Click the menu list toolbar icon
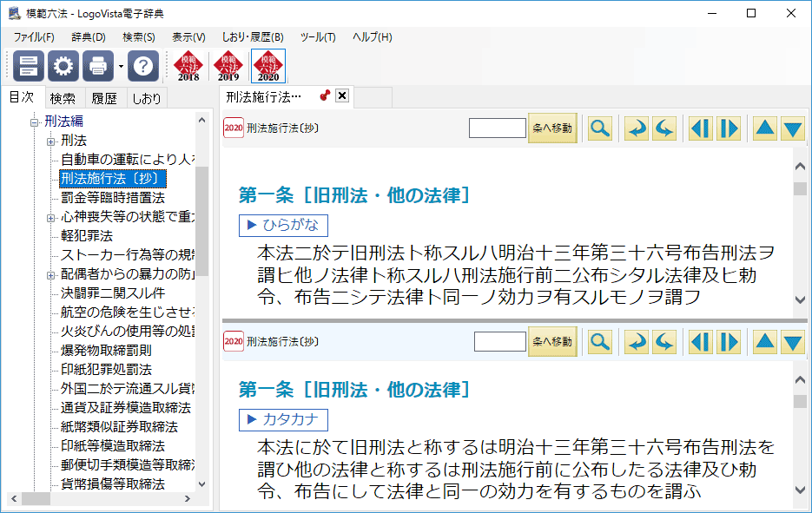The width and height of the screenshot is (812, 513). (x=28, y=66)
